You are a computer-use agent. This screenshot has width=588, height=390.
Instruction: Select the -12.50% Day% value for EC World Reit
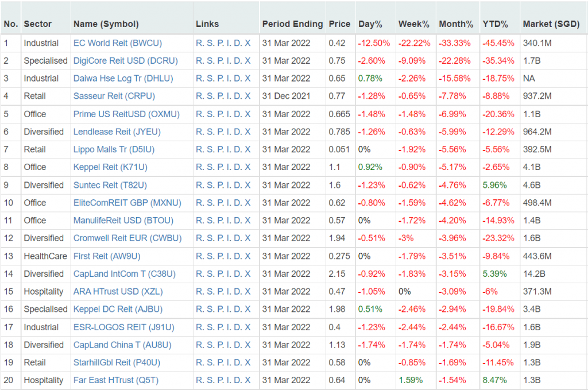tap(374, 43)
